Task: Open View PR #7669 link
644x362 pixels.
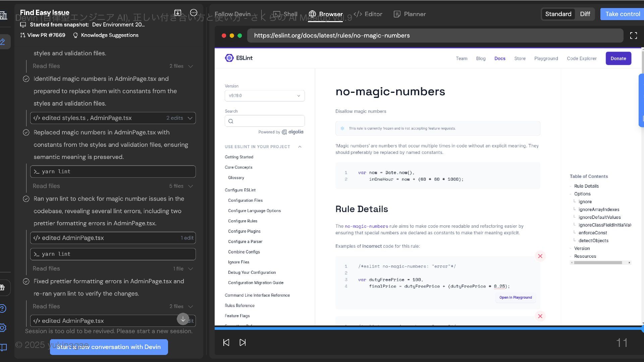Action: point(43,35)
